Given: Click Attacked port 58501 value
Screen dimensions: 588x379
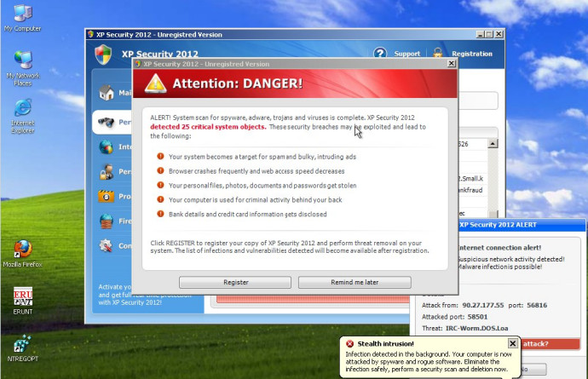Looking at the screenshot, I should 477,317.
